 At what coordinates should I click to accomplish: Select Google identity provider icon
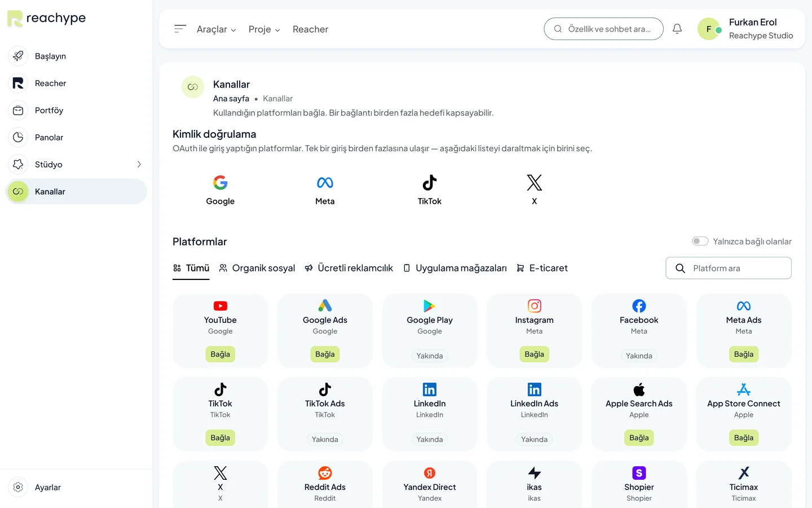click(x=220, y=182)
